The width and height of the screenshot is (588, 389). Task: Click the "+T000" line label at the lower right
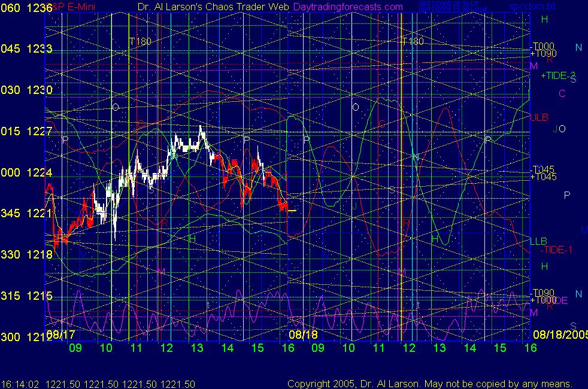(543, 300)
